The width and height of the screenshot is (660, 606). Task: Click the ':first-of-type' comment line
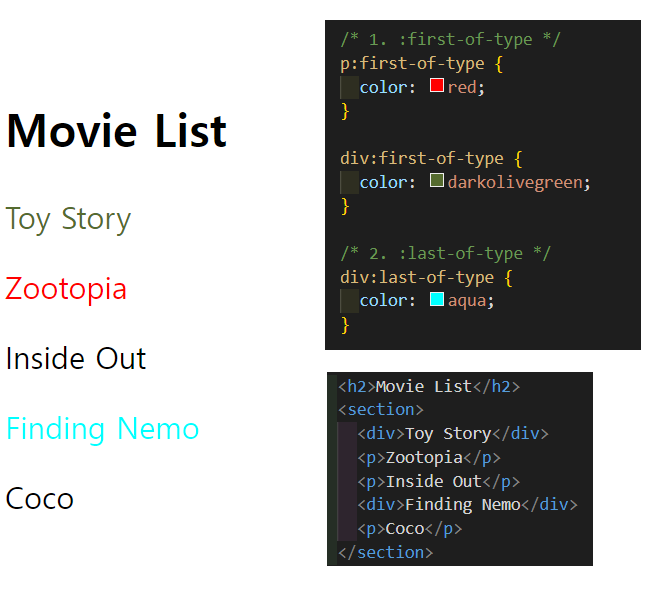coord(450,40)
